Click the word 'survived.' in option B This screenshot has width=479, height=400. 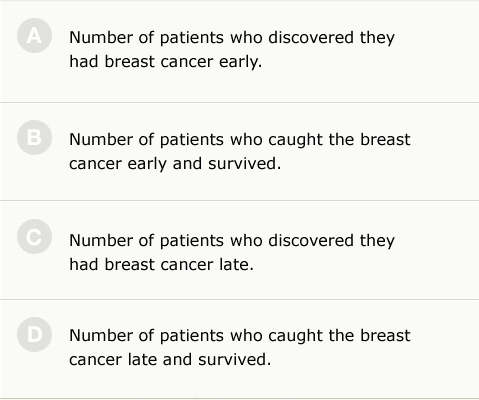[244, 164]
